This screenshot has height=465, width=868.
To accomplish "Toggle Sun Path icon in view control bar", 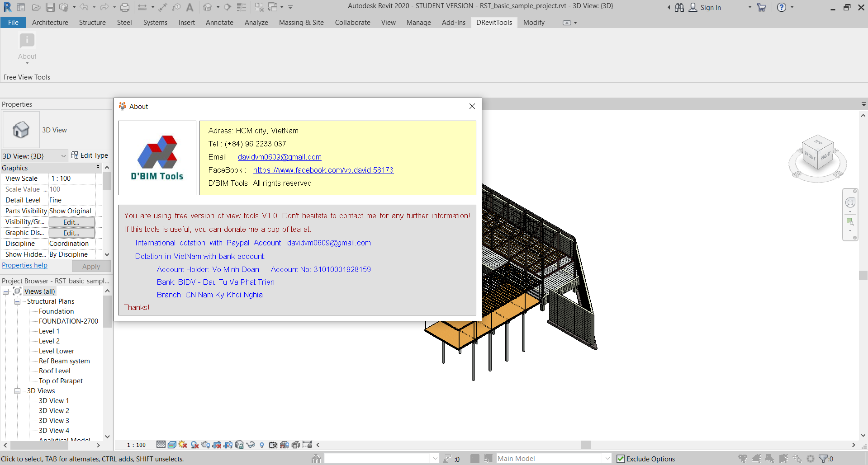I will [183, 445].
